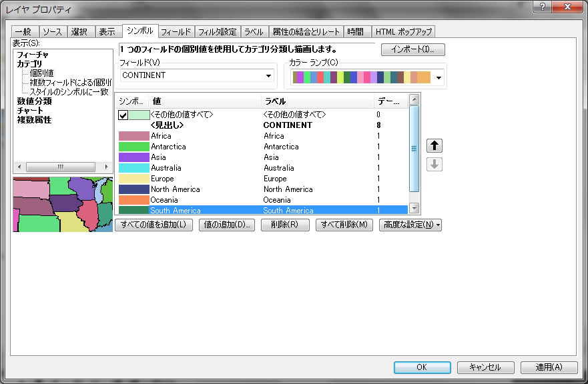Screen dimensions: 588x384
Task: Select 数値分類 in the display list
Action: 34,101
